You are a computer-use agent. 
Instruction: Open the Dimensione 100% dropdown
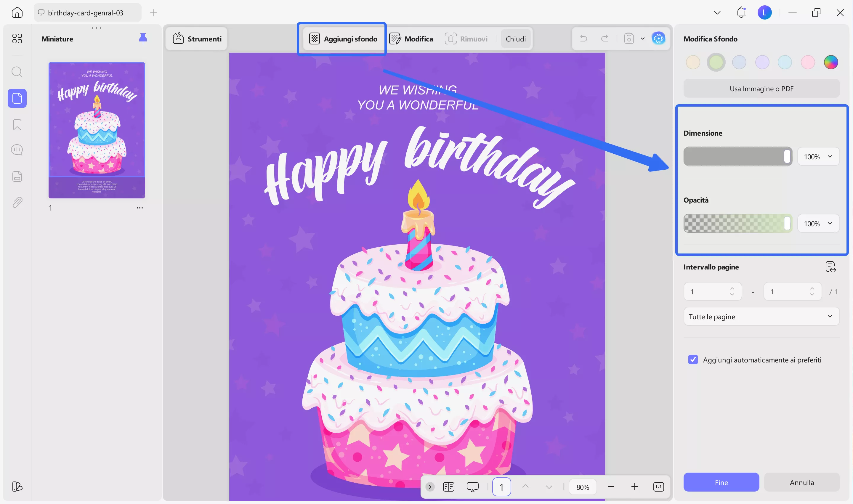[818, 156]
